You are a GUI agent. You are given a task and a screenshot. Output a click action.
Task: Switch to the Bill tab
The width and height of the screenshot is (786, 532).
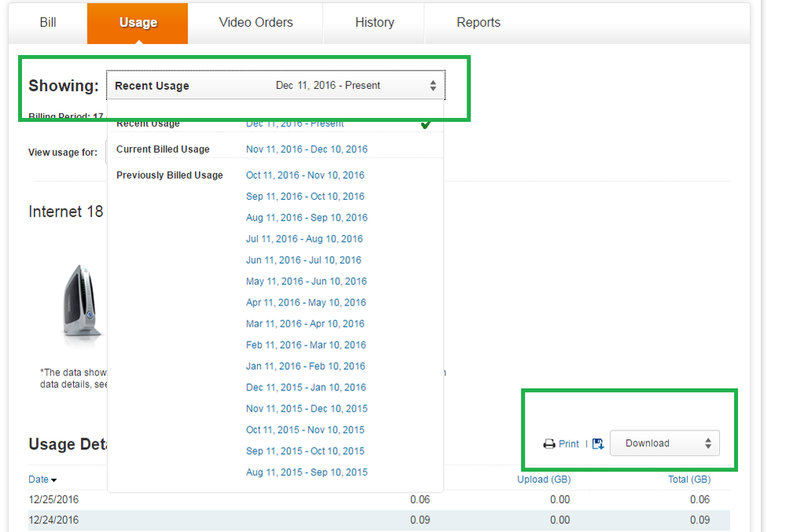tap(48, 23)
